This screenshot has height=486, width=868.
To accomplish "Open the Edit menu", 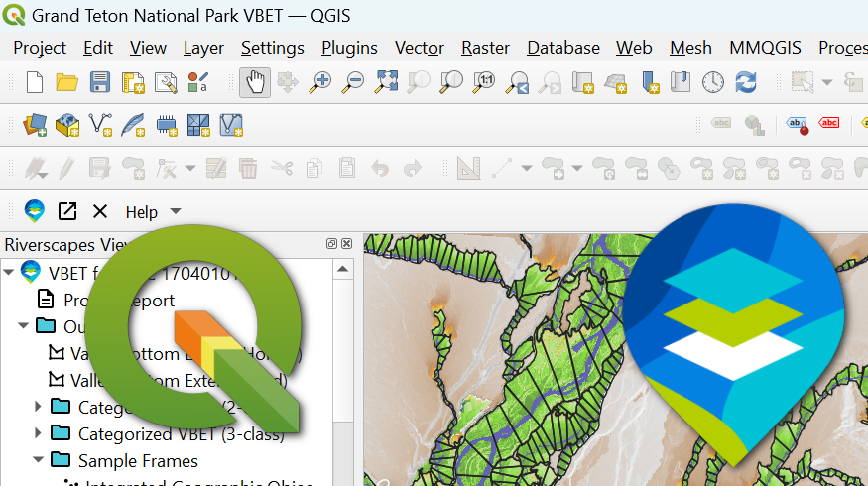I will (98, 48).
